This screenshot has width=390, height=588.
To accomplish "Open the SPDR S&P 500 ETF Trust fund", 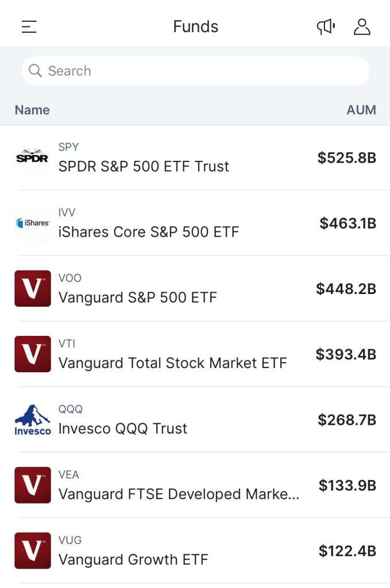I will [143, 167].
